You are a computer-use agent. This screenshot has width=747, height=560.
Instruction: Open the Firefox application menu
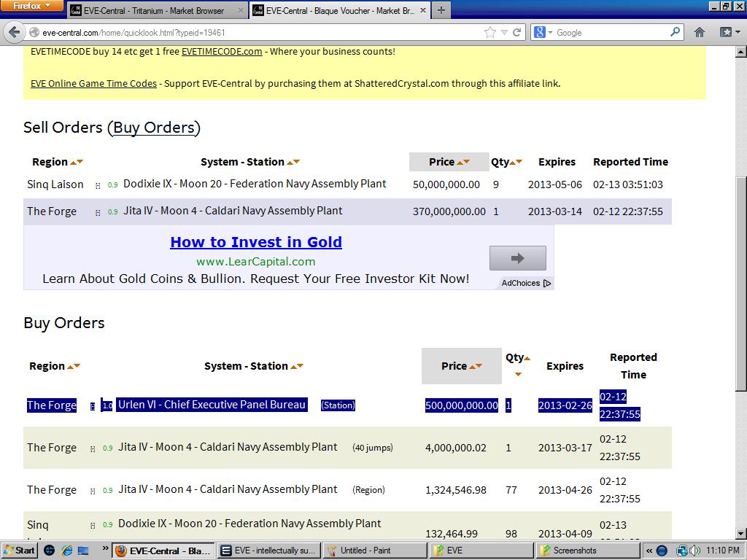pyautogui.click(x=31, y=6)
